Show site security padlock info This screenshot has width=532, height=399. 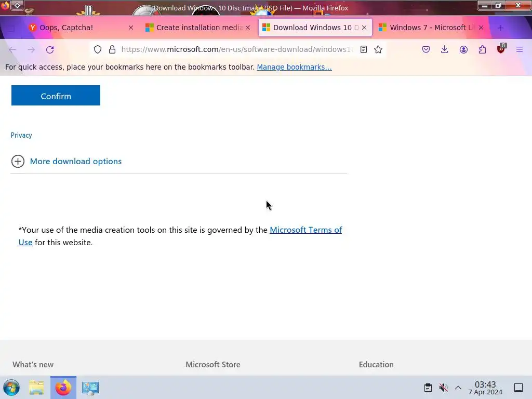point(112,49)
